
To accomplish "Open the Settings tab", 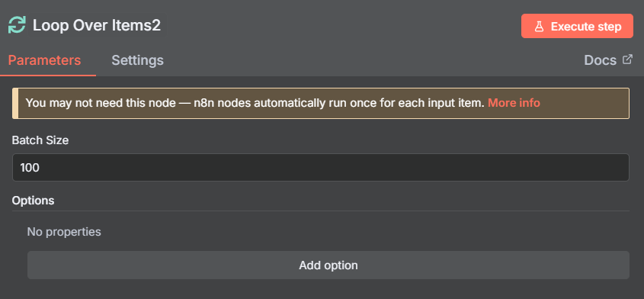I will coord(138,60).
